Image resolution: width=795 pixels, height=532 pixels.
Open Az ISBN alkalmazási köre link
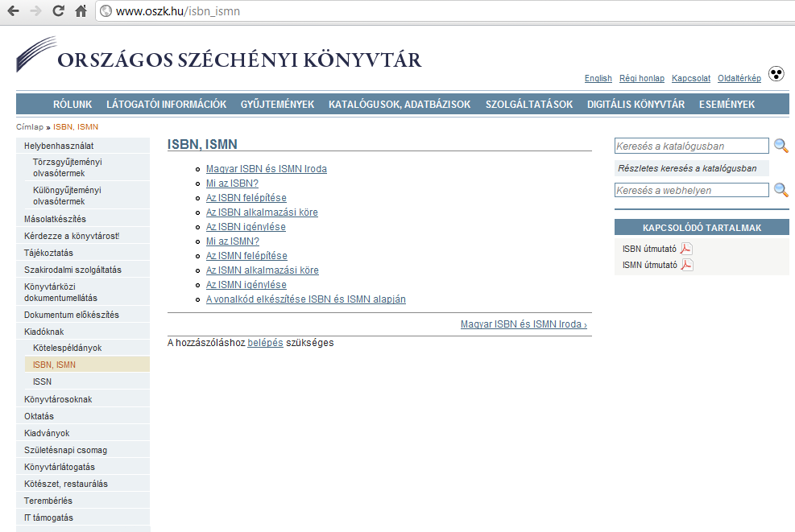[262, 212]
